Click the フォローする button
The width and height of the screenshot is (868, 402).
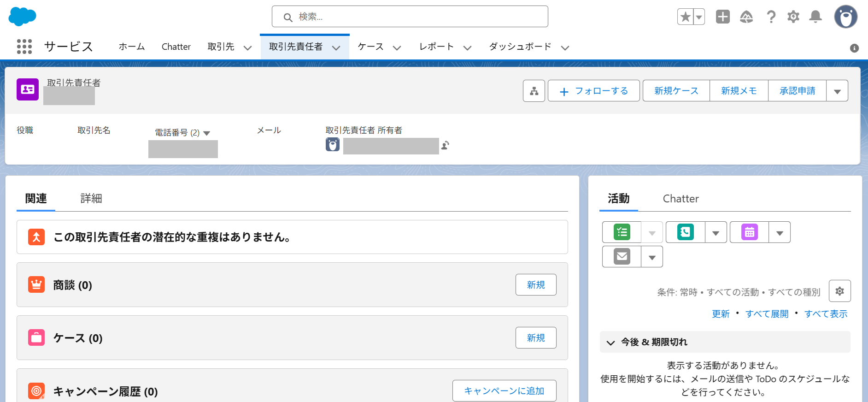click(x=593, y=91)
